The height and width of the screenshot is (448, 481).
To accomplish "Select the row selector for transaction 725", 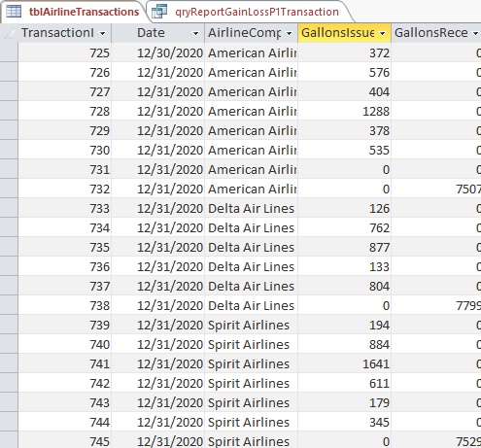I will coord(9,52).
